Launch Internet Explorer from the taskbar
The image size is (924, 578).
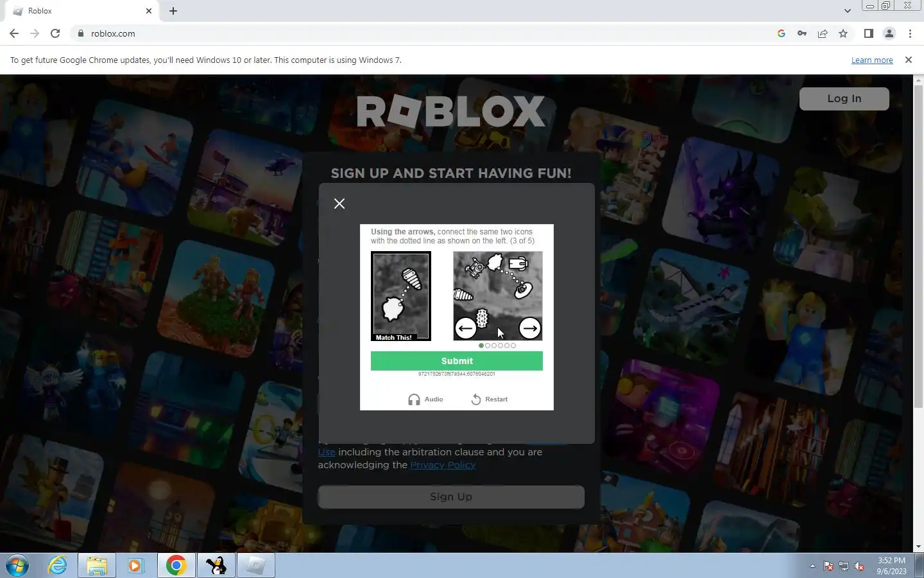click(58, 566)
